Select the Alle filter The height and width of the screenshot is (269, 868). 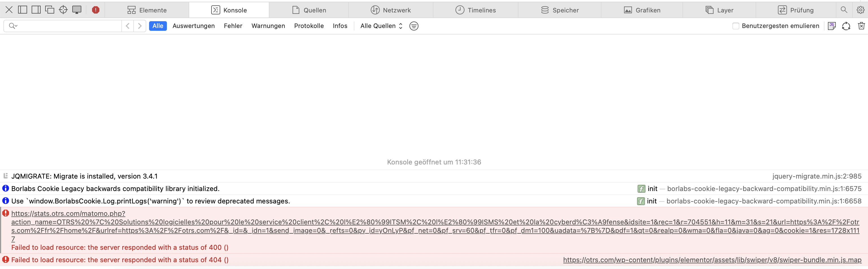point(158,26)
